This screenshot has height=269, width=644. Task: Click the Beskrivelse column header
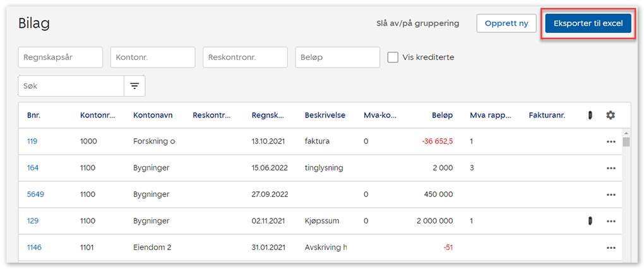(325, 115)
